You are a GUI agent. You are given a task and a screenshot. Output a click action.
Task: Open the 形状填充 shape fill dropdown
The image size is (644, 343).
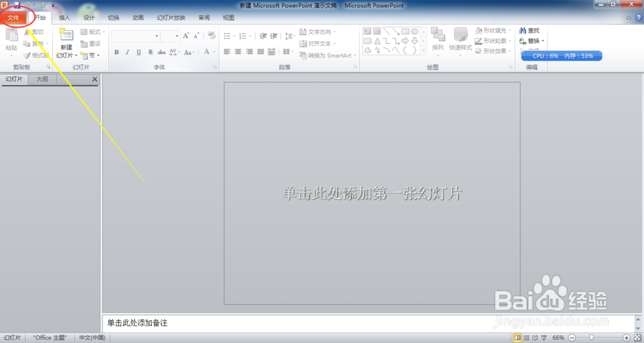(x=493, y=30)
